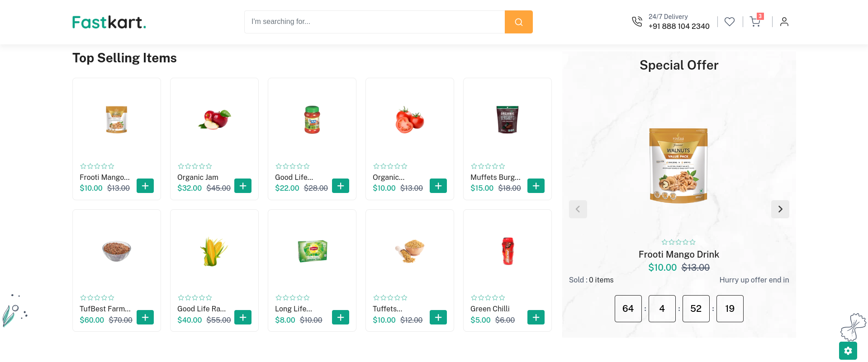Add Muffets Burg item to cart
This screenshot has height=362, width=868.
[536, 186]
